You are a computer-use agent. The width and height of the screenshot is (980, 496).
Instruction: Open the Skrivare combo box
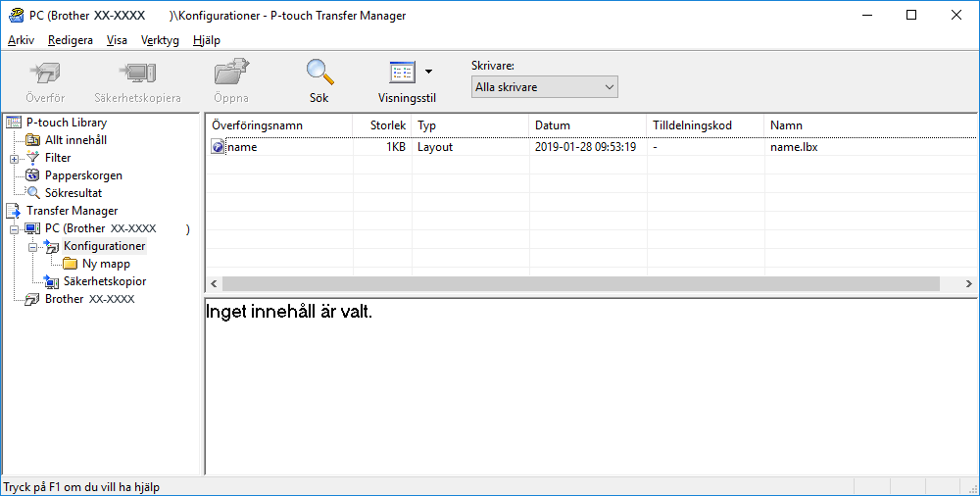coord(544,87)
